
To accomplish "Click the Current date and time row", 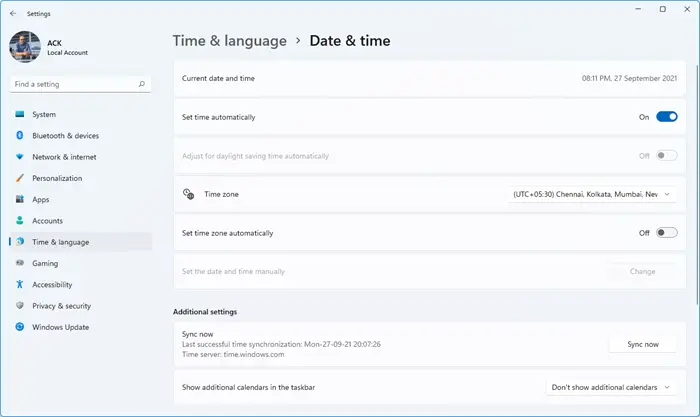I will click(x=429, y=78).
